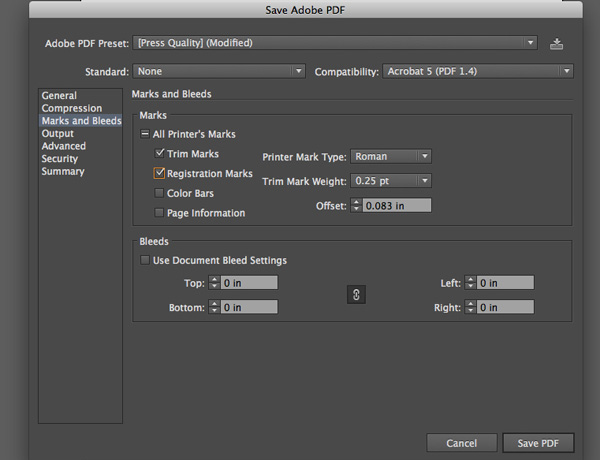Click the Offset value field

pyautogui.click(x=396, y=206)
